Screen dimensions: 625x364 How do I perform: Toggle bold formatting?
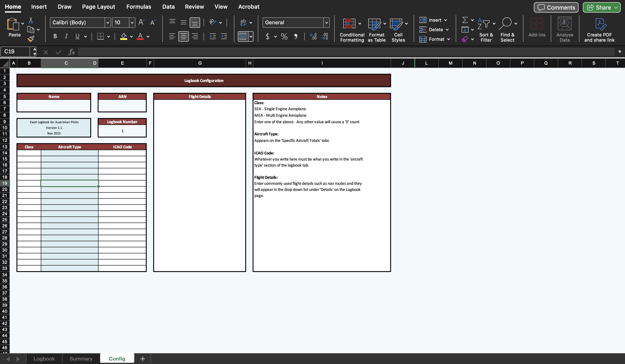tap(55, 36)
